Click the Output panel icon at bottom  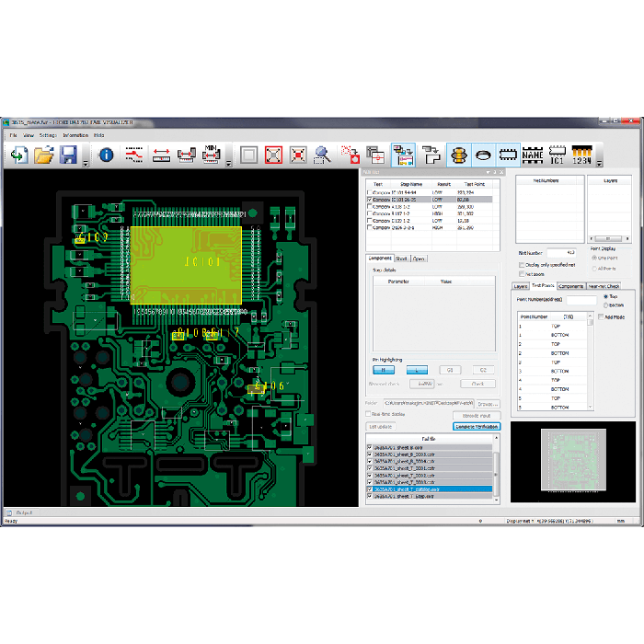(x=9, y=513)
